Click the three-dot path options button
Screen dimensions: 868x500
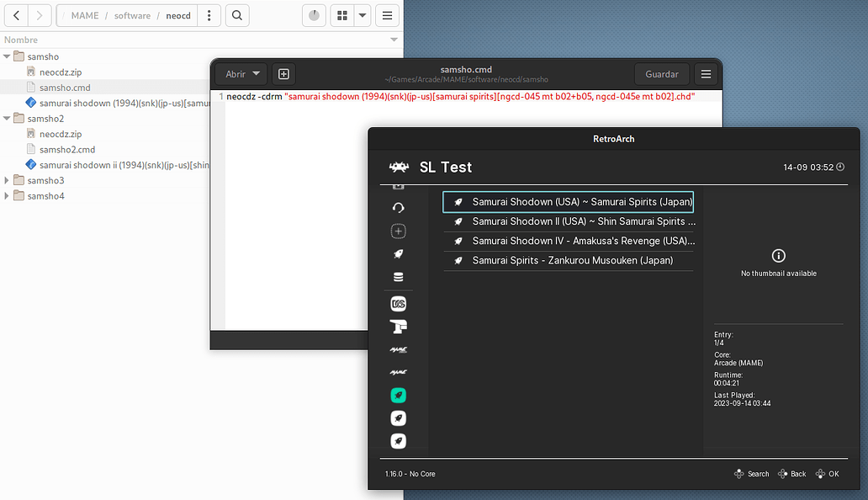pyautogui.click(x=209, y=15)
